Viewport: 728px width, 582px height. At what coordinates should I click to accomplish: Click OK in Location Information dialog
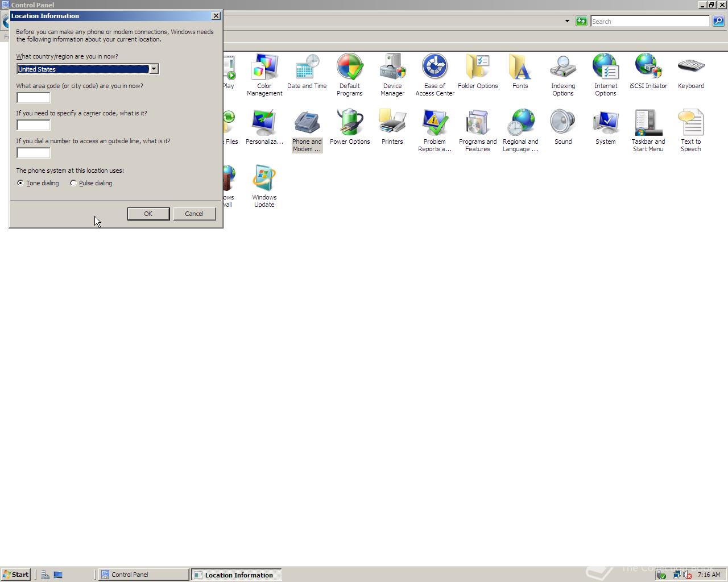tap(148, 214)
